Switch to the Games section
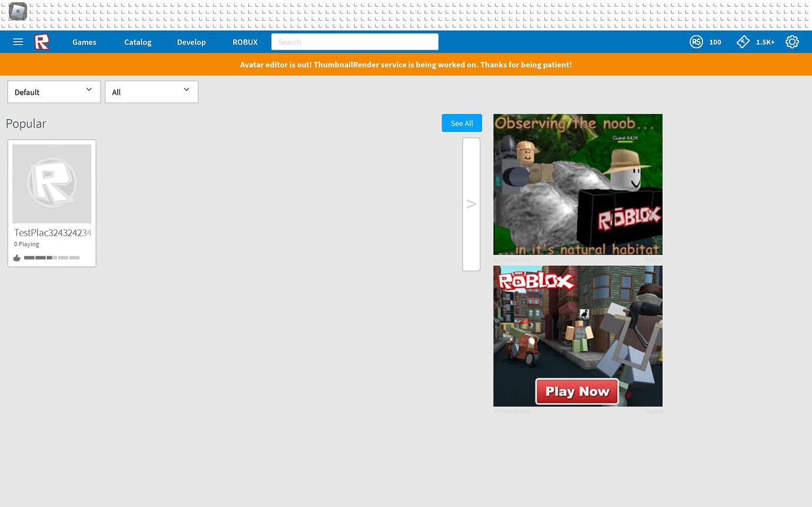 click(84, 42)
